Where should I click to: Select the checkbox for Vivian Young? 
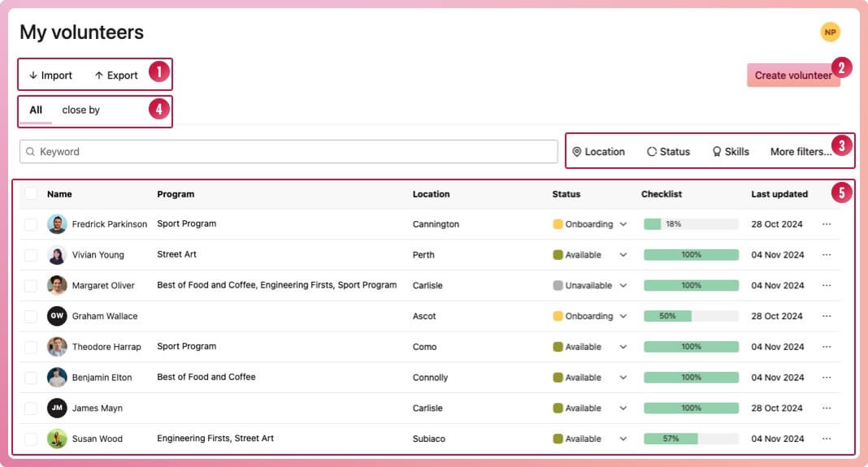click(31, 255)
